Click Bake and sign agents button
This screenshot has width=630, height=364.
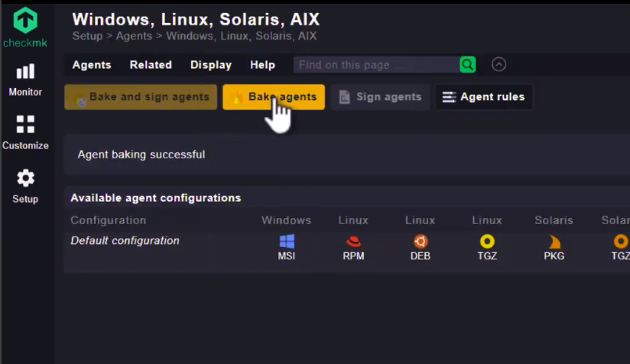(x=141, y=97)
